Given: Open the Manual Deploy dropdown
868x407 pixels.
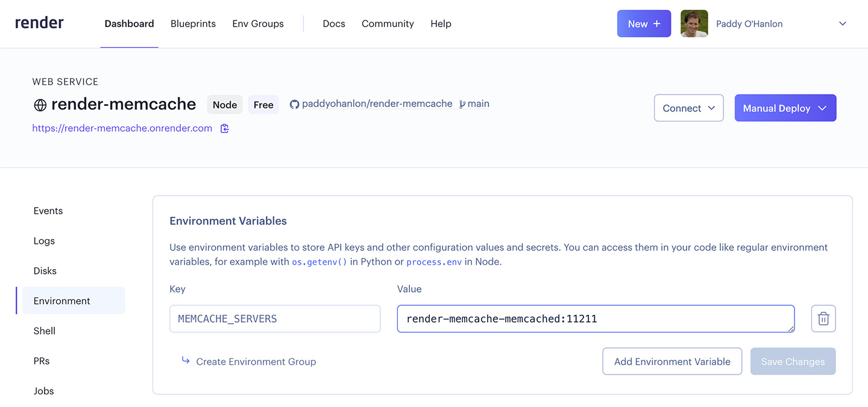Looking at the screenshot, I should click(x=785, y=108).
